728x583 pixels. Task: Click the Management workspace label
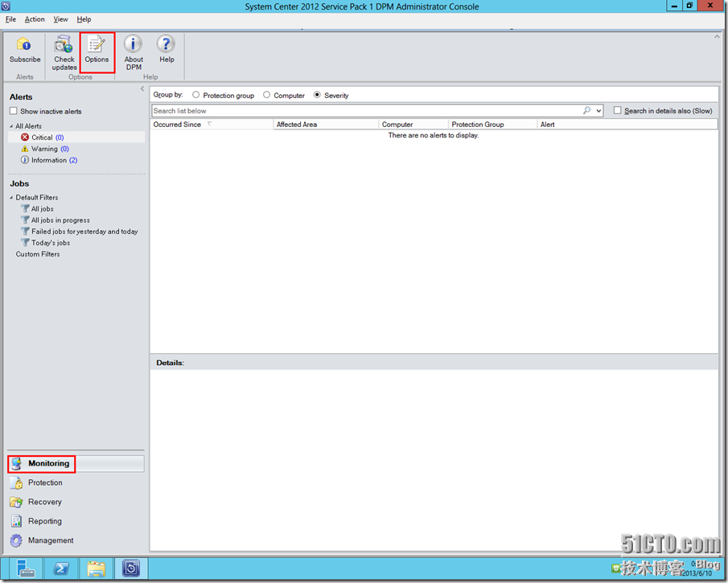tap(51, 540)
